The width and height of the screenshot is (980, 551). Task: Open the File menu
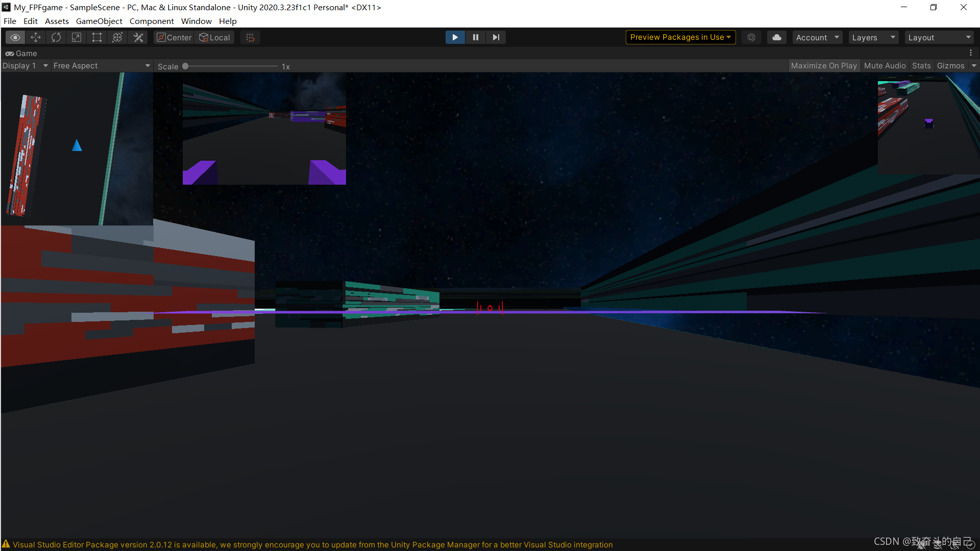[10, 21]
